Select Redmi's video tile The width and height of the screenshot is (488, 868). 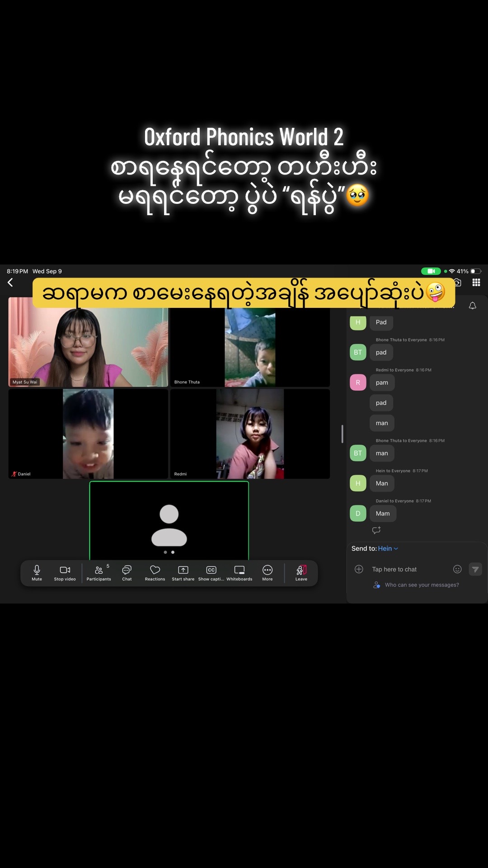250,434
